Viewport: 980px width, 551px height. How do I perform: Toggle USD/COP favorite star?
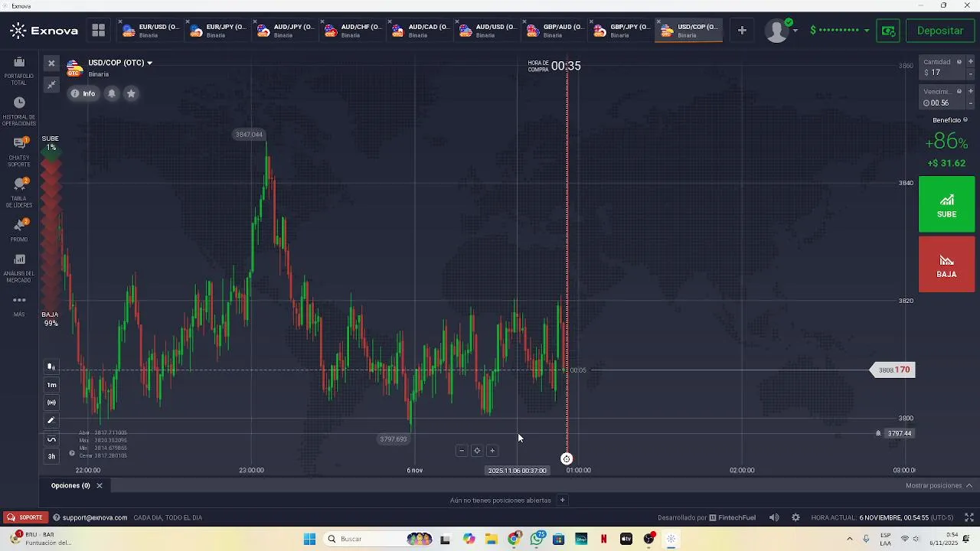(x=131, y=93)
